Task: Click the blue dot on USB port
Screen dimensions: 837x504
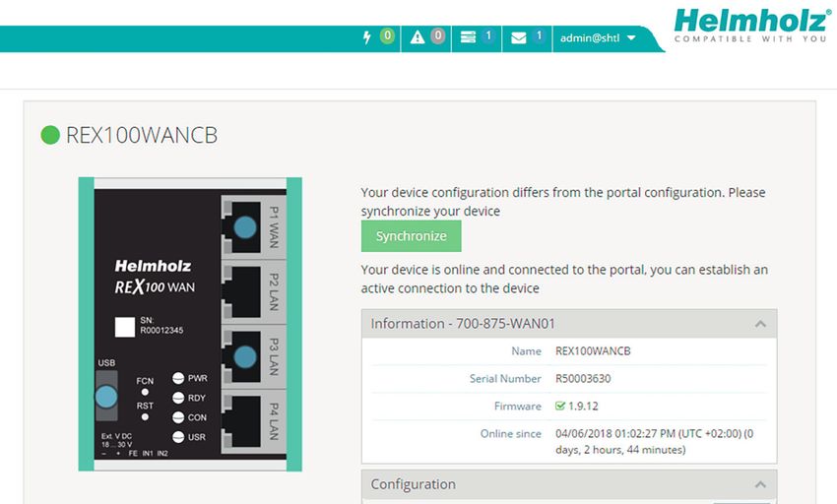Action: click(106, 397)
